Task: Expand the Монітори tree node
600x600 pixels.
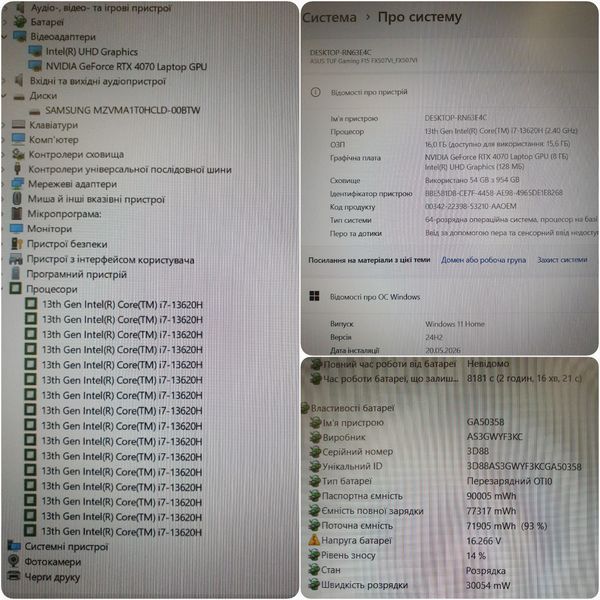Action: click(x=3, y=229)
